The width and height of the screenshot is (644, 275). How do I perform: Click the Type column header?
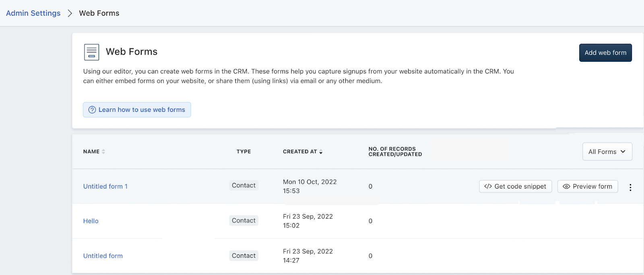(244, 152)
